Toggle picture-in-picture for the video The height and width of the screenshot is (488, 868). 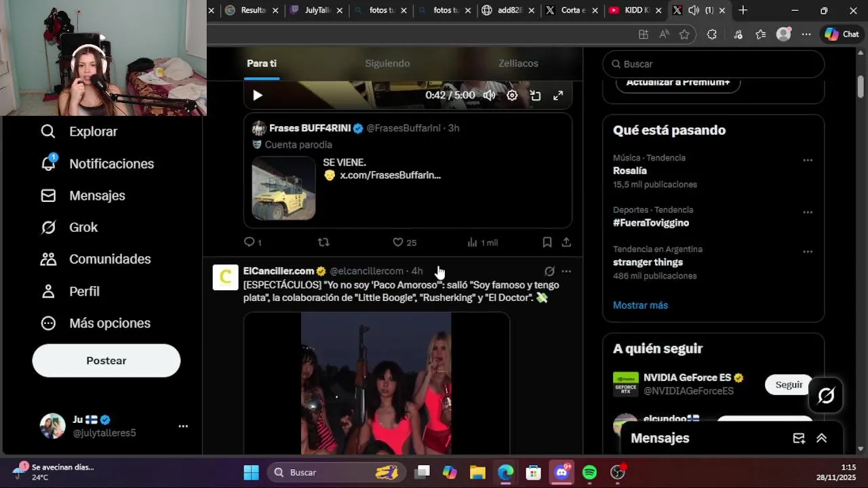(x=535, y=96)
